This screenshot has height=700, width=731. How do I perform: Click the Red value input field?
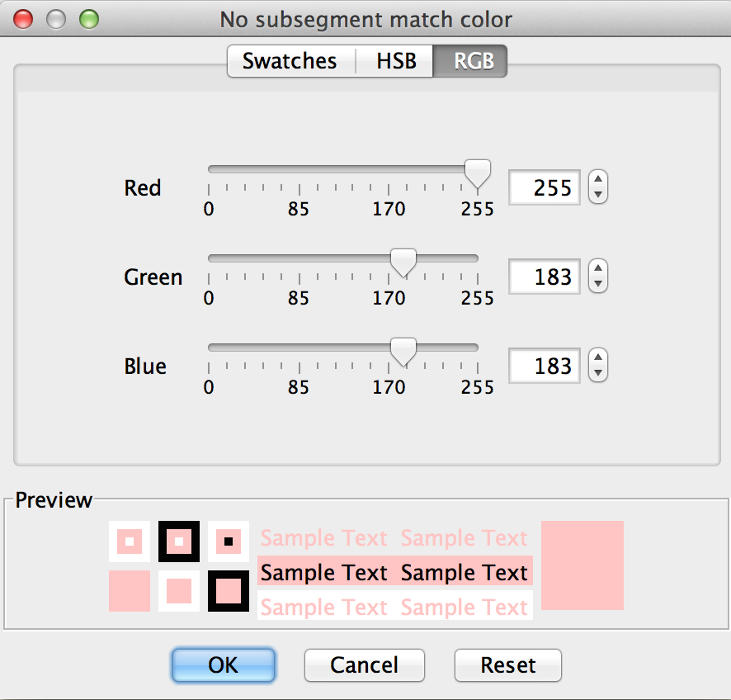545,187
